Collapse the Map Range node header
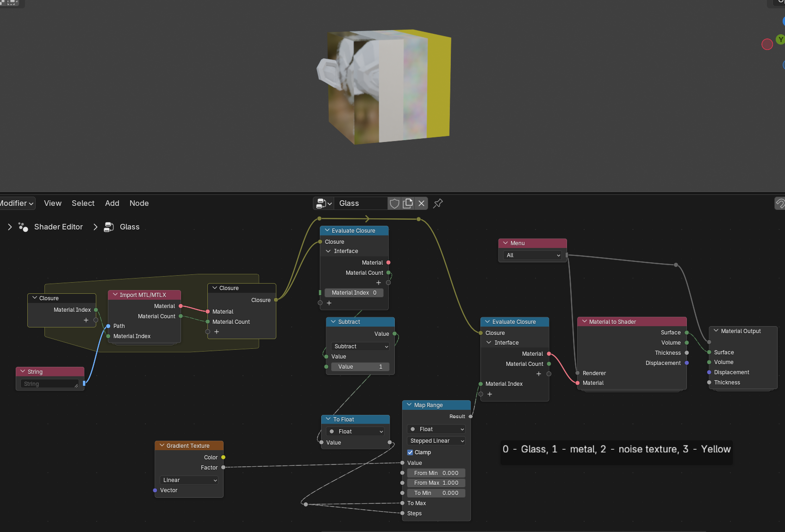 (x=410, y=405)
